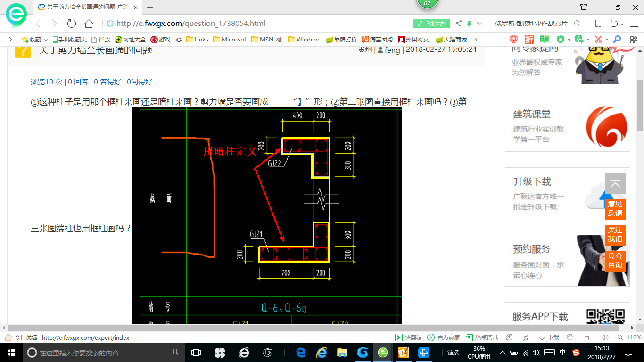Viewport: 644px width, 362px height.
Task: Open the 网址大全 bookmark
Action: (131, 40)
